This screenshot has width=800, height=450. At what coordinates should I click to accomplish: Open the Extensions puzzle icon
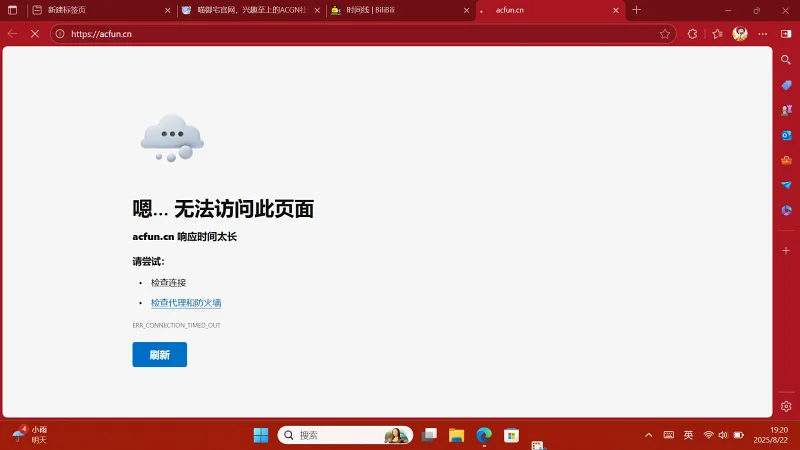[x=692, y=34]
